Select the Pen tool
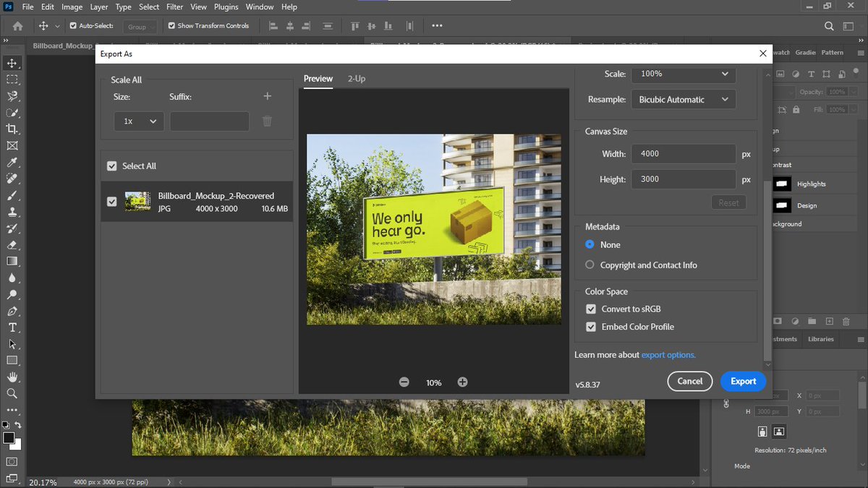The width and height of the screenshot is (868, 488). pyautogui.click(x=12, y=311)
